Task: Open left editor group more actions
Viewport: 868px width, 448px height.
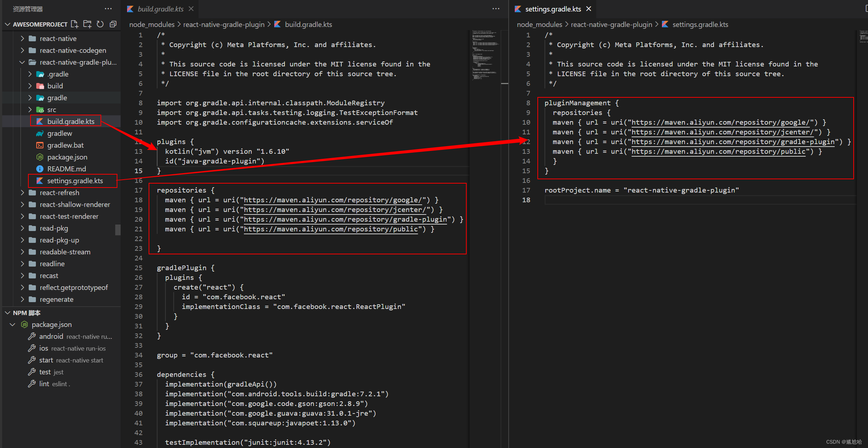Action: 496,9
